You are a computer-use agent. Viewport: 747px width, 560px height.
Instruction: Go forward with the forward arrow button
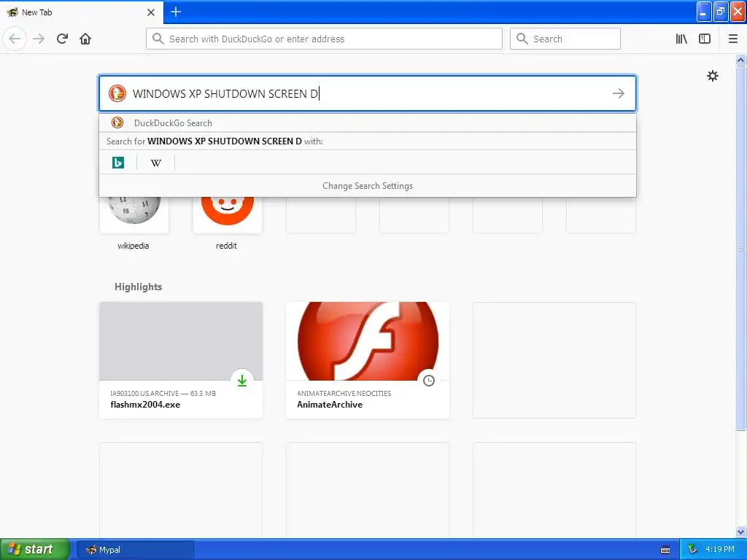[39, 39]
